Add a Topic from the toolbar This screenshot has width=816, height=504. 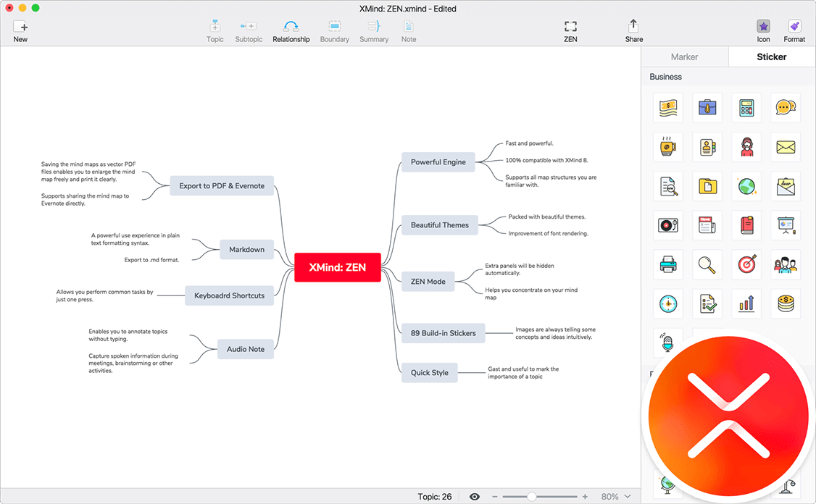(x=215, y=31)
